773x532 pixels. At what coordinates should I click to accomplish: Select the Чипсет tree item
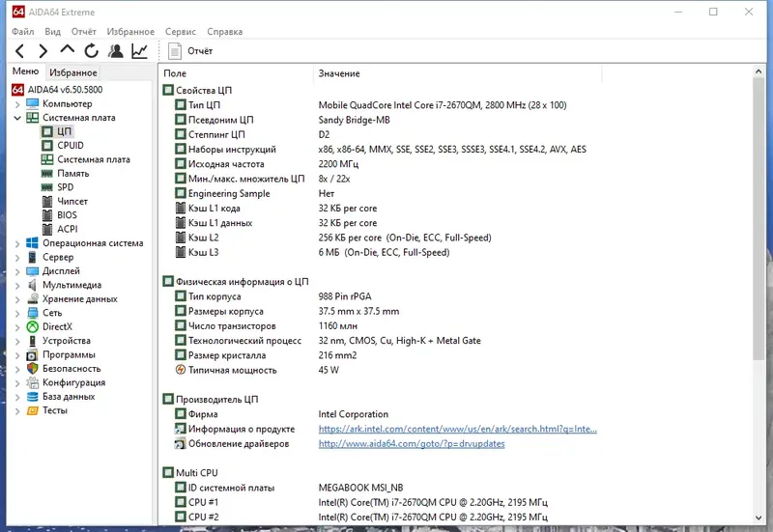72,201
